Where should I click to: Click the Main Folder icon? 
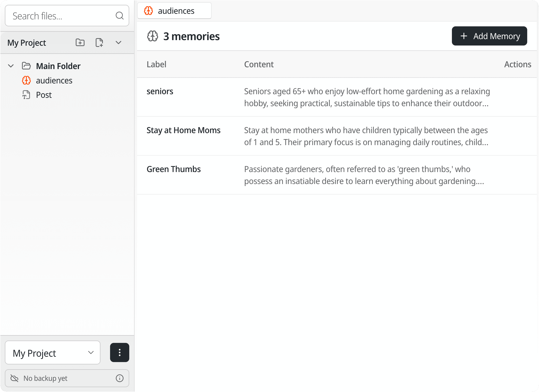[26, 66]
